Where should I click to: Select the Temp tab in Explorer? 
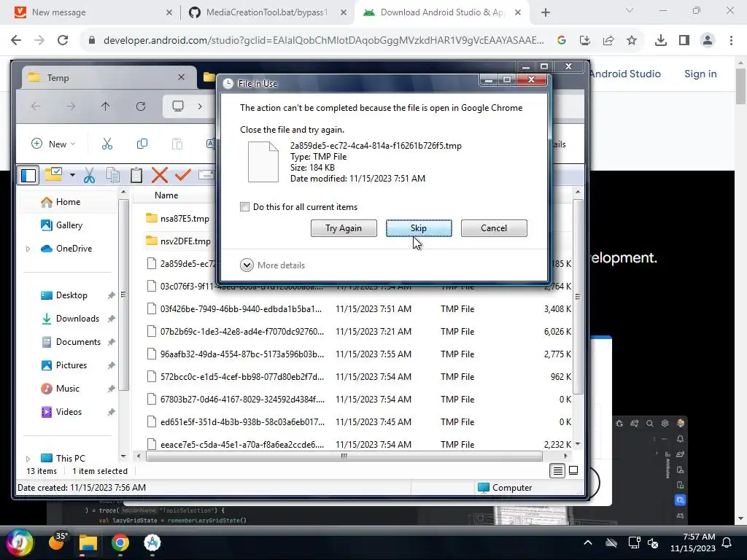[x=109, y=77]
